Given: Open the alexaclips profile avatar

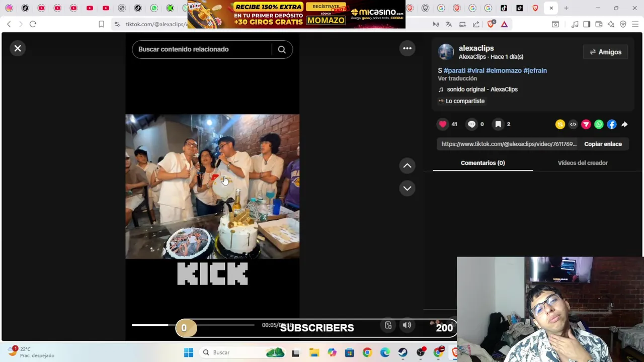Looking at the screenshot, I should click(x=446, y=52).
